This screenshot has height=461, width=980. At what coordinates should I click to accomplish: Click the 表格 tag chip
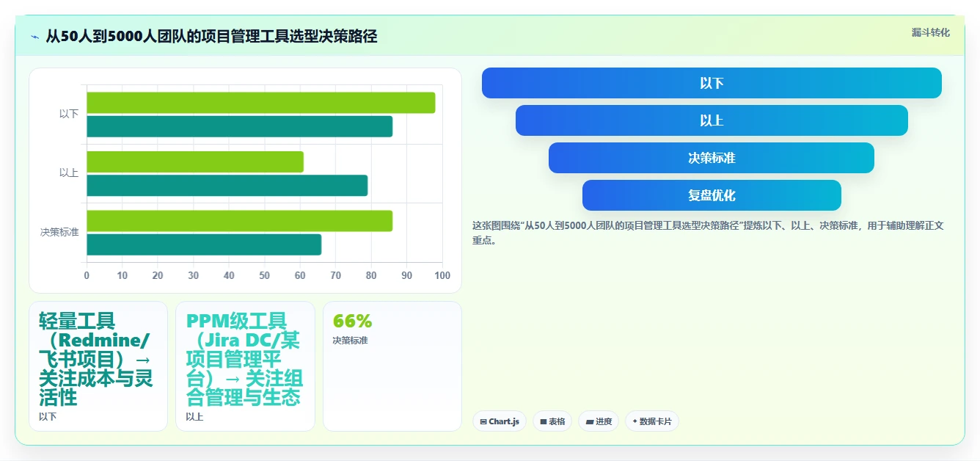[x=552, y=421]
